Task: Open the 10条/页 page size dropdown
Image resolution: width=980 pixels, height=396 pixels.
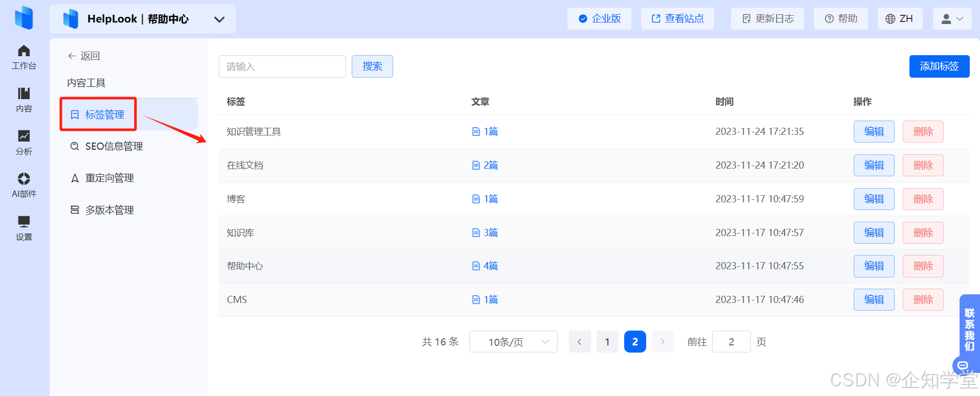Action: pyautogui.click(x=513, y=342)
